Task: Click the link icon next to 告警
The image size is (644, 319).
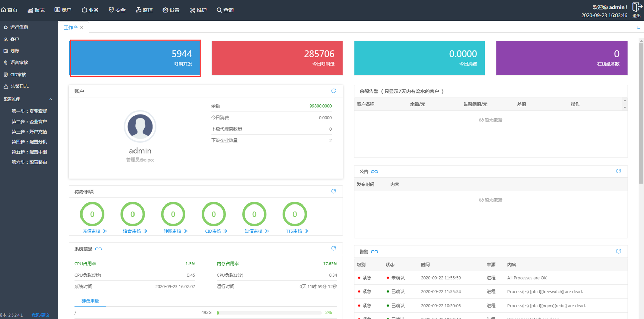Action: [x=374, y=252]
